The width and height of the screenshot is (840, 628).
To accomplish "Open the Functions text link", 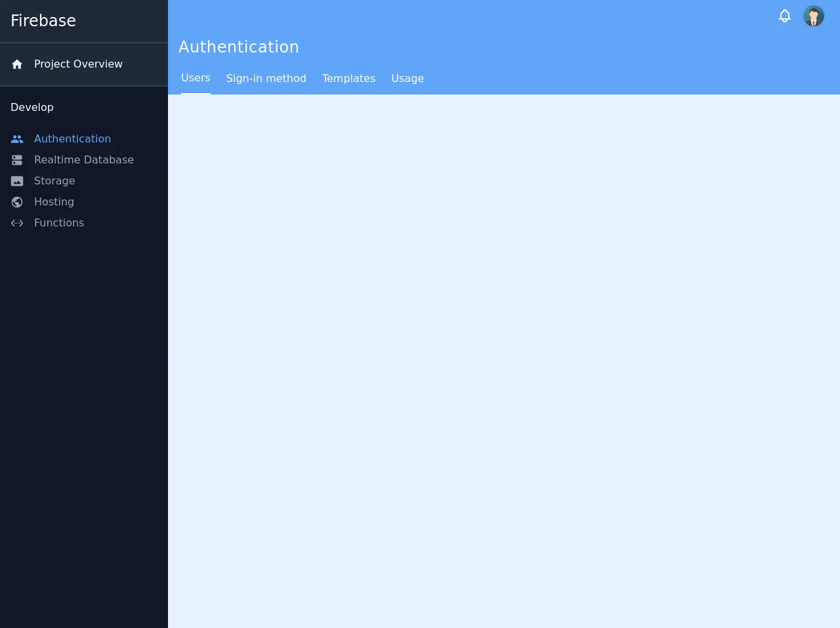I will point(59,223).
